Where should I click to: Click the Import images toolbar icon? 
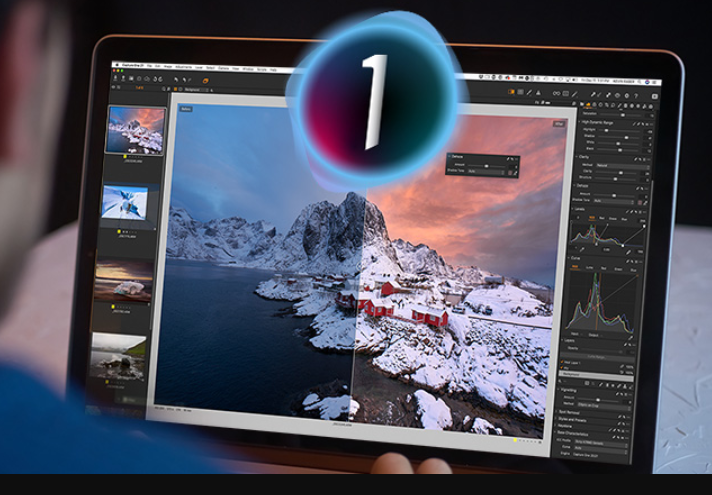[x=115, y=79]
